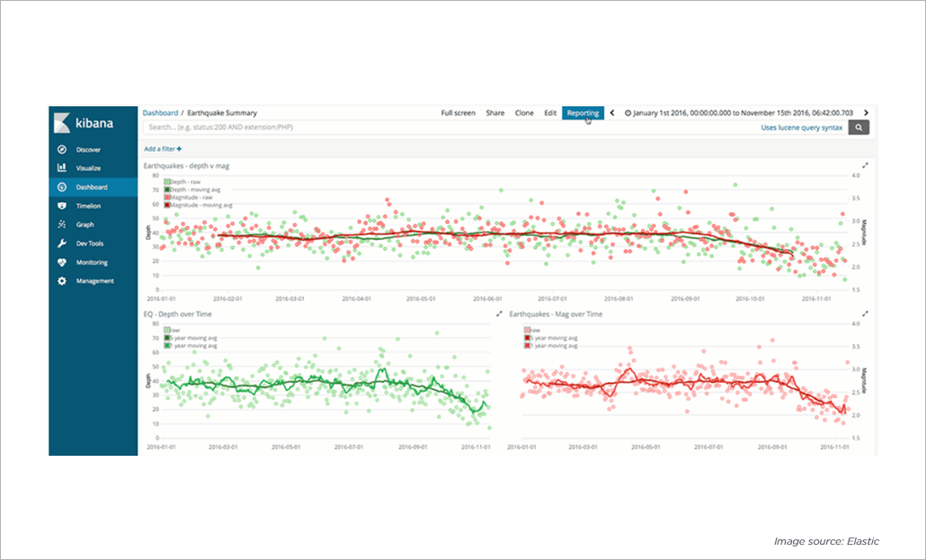Run the search with the magnifier button
The width and height of the screenshot is (926, 560).
coord(857,127)
